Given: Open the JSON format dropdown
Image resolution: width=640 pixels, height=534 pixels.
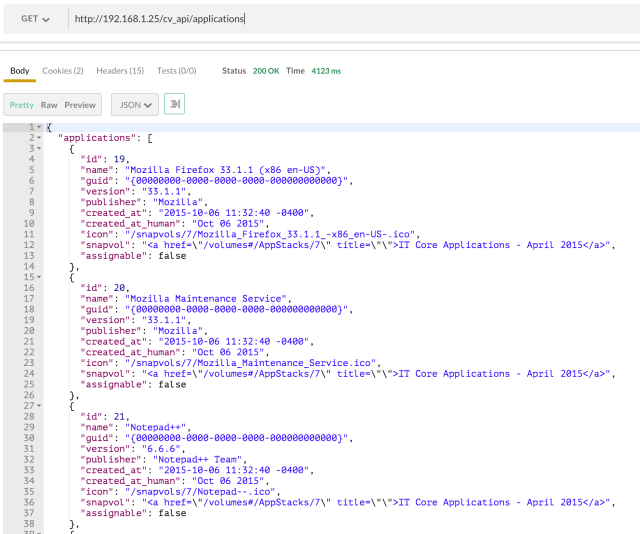Looking at the screenshot, I should pyautogui.click(x=134, y=104).
